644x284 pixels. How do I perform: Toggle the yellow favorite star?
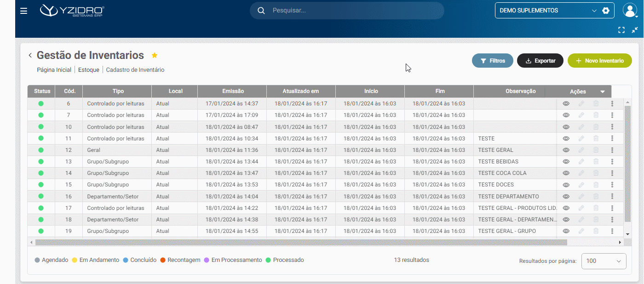(155, 55)
